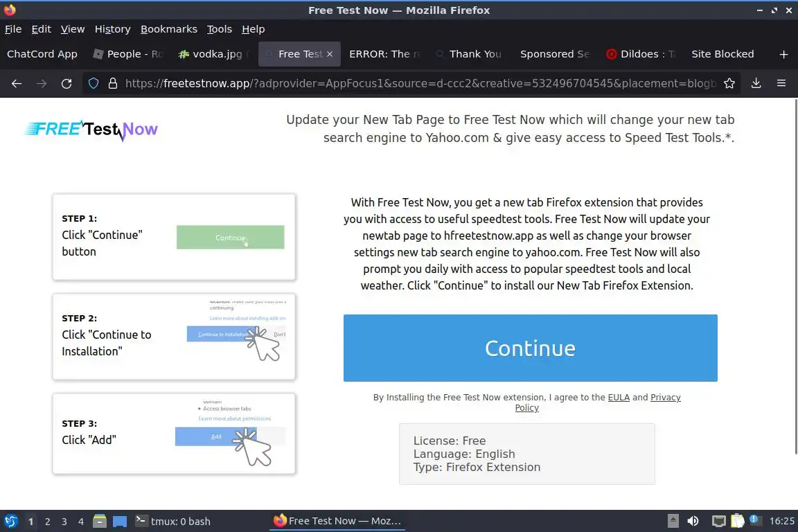
Task: Click the clock showing 16:25
Action: point(781,521)
